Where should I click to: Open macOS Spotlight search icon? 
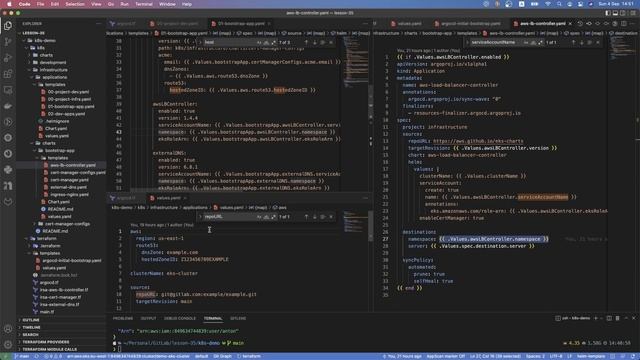point(559,4)
